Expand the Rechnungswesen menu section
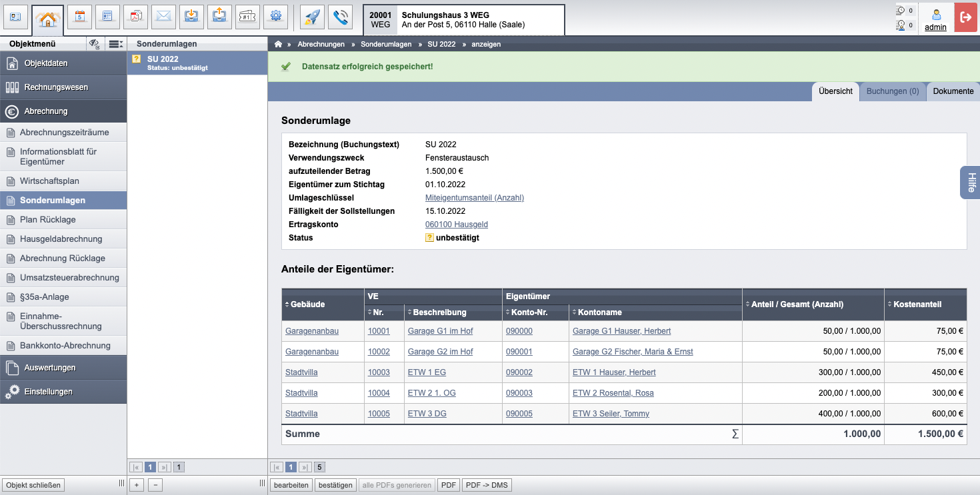 (63, 87)
